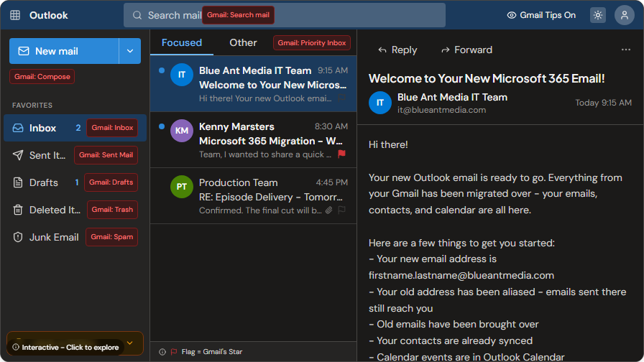Open the Deleted Items folder
Image resolution: width=644 pixels, height=362 pixels.
75,210
